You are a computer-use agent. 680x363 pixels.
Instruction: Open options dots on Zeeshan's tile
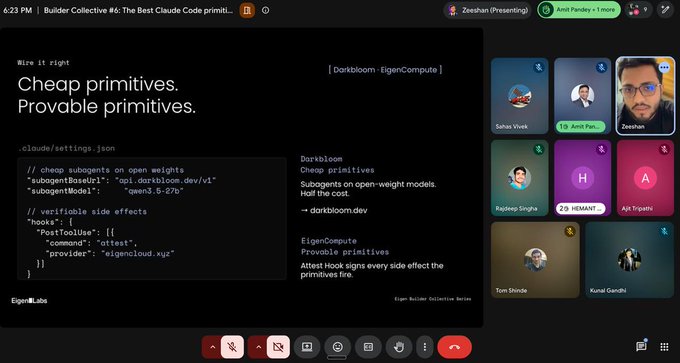pyautogui.click(x=664, y=67)
